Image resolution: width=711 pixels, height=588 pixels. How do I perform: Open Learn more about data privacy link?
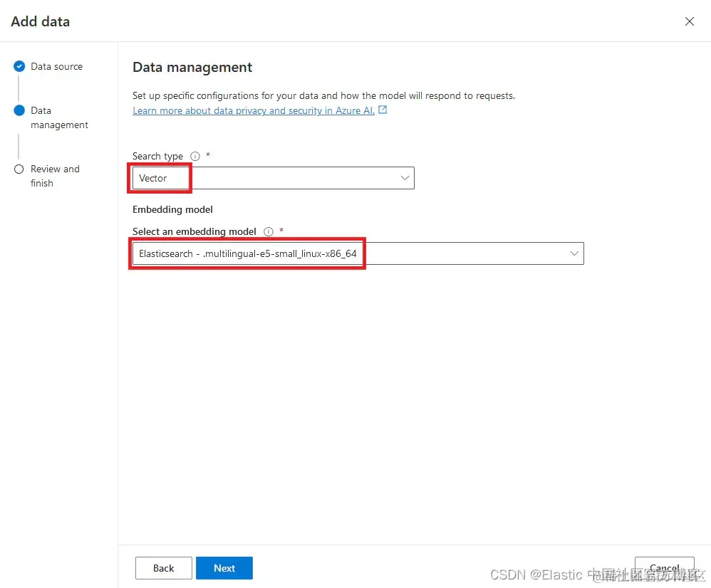click(x=254, y=110)
